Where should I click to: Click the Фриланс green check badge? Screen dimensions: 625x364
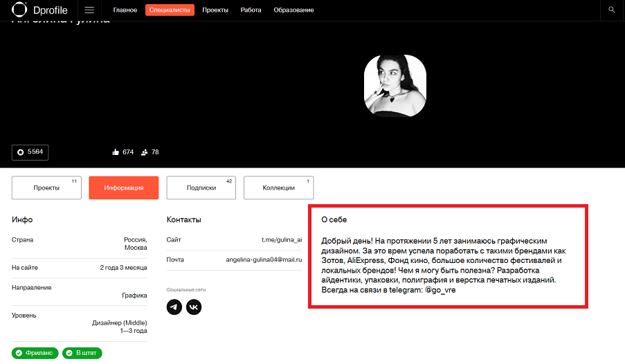pos(35,353)
